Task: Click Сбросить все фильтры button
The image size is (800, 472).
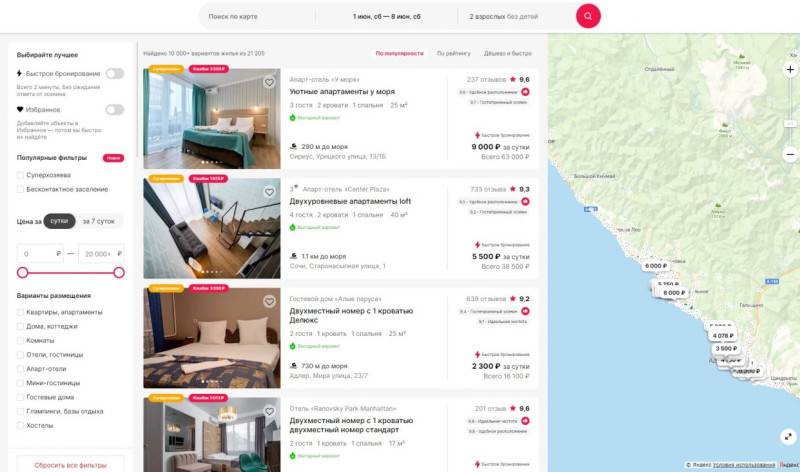Action: tap(71, 465)
